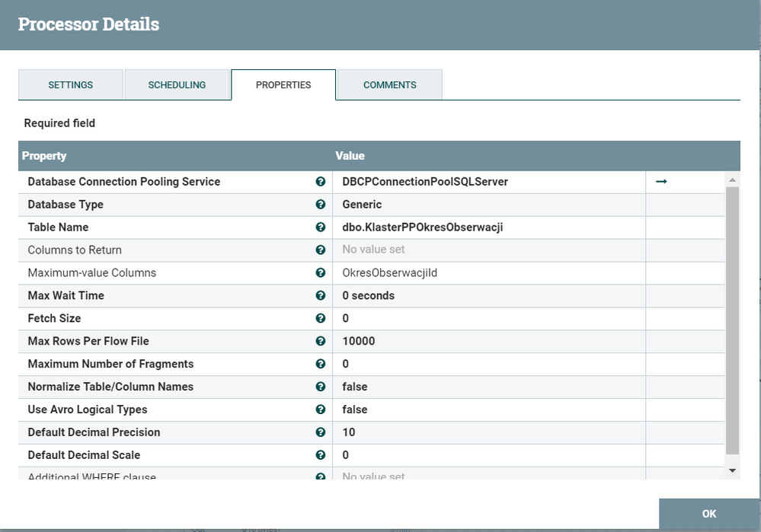Click the properties list scrollbar
Image resolution: width=761 pixels, height=532 pixels.
(x=732, y=327)
